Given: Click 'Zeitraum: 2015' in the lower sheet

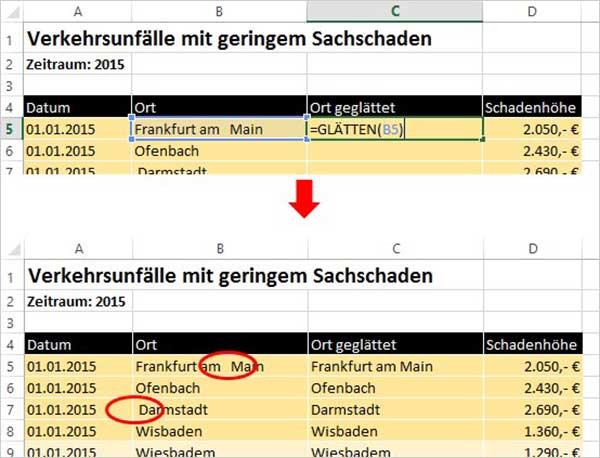Looking at the screenshot, I should pos(77,302).
